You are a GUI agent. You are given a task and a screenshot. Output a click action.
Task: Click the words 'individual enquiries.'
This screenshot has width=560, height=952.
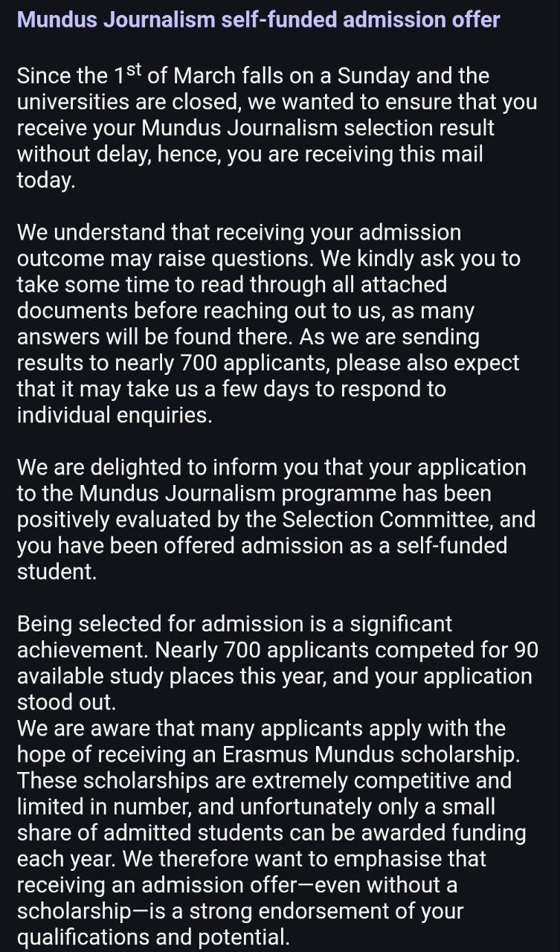coord(115,415)
